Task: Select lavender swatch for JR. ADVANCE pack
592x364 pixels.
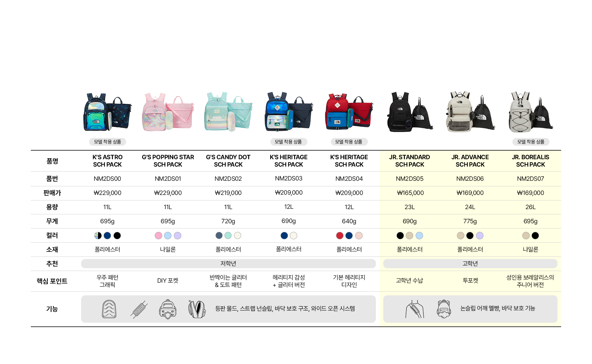Action: (x=479, y=236)
